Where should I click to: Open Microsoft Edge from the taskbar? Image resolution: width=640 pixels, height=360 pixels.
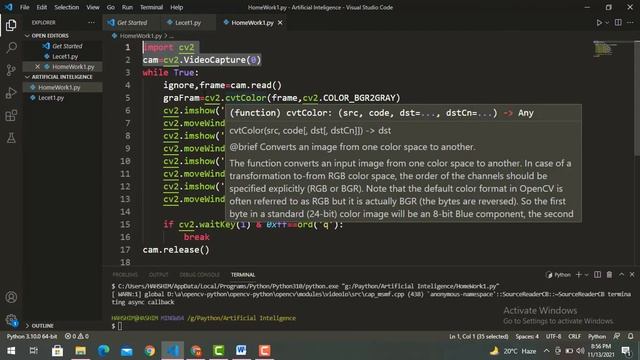(103, 351)
